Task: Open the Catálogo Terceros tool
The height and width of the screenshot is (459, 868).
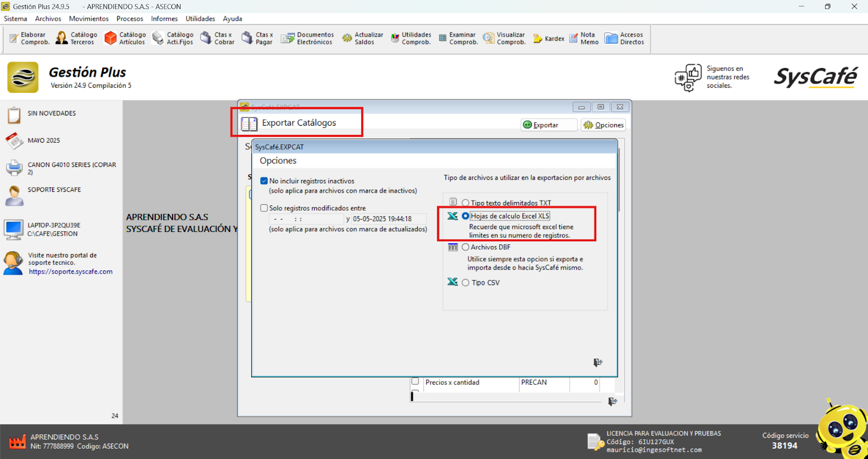Action: (76, 38)
